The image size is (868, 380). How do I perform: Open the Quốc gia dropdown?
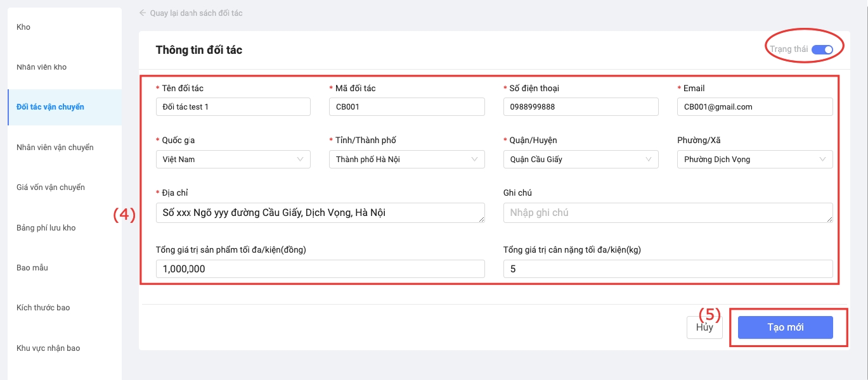coord(233,160)
